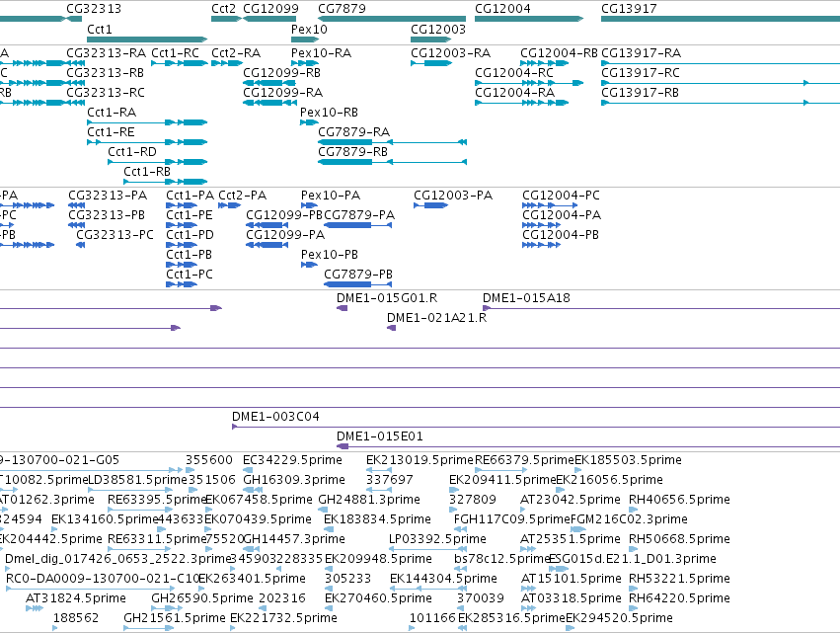Select protein Cct1-PC
Image resolution: width=840 pixels, height=633 pixels.
coord(182,284)
